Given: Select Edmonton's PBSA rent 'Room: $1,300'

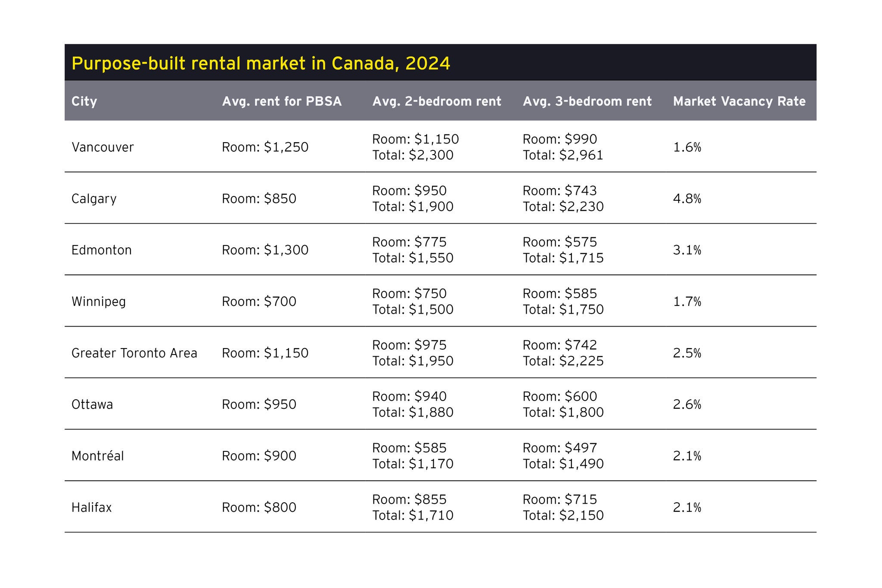Looking at the screenshot, I should click(x=265, y=250).
